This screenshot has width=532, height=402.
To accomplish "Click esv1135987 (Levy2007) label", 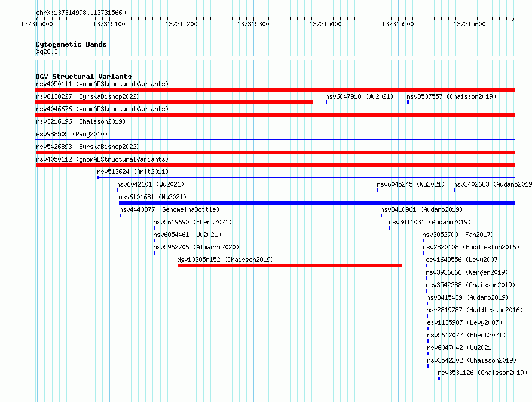I will (x=464, y=322).
